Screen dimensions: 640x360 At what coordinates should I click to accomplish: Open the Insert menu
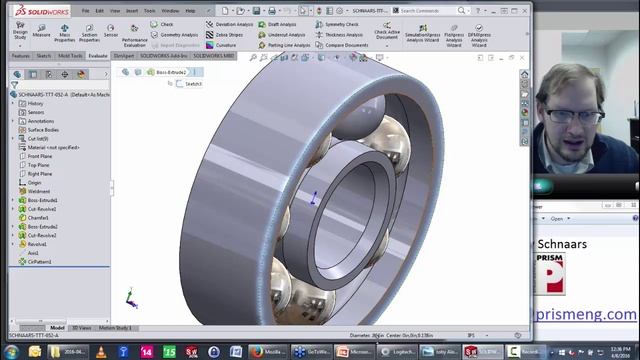click(132, 11)
